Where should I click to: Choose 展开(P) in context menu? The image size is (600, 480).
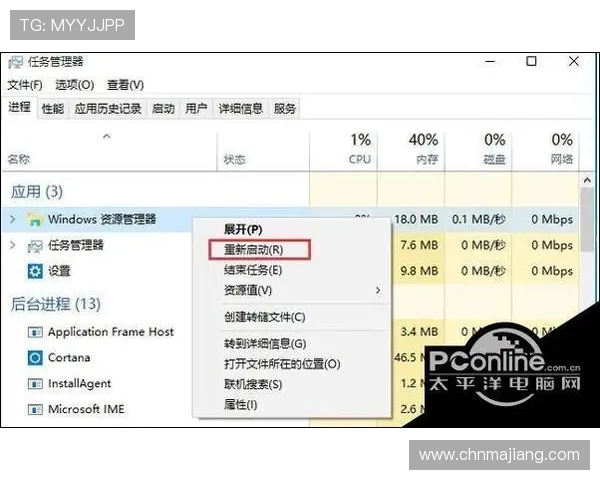pyautogui.click(x=243, y=230)
